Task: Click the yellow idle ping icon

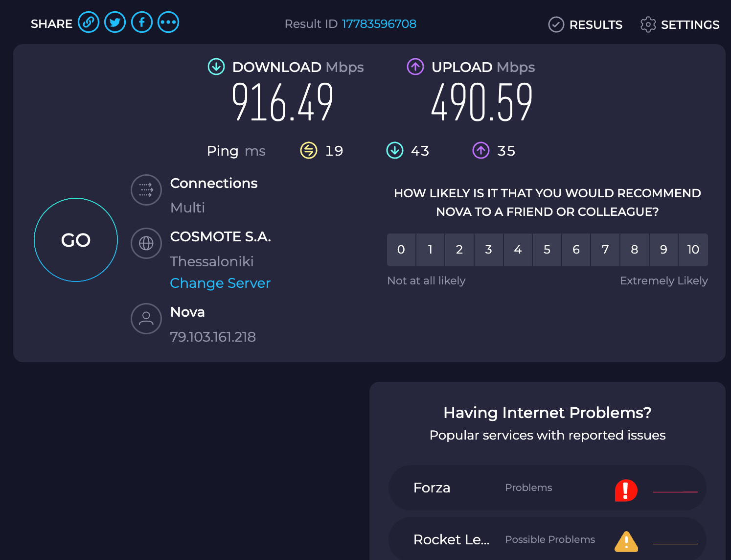Action: [x=309, y=151]
